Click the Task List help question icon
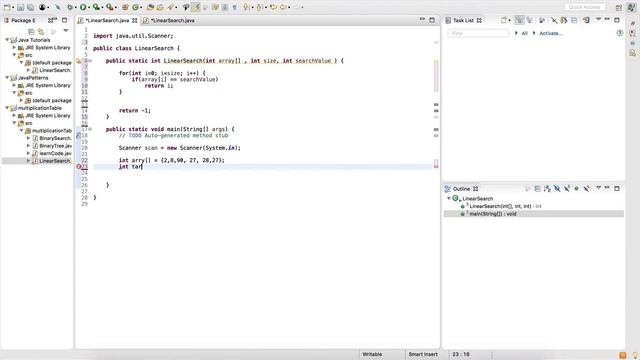The width and height of the screenshot is (640, 360). click(x=620, y=33)
